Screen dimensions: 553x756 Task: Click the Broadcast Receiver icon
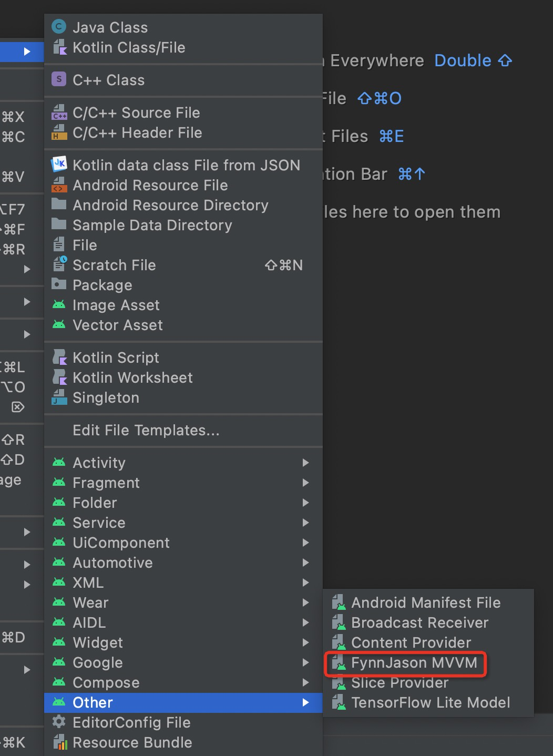pos(339,622)
